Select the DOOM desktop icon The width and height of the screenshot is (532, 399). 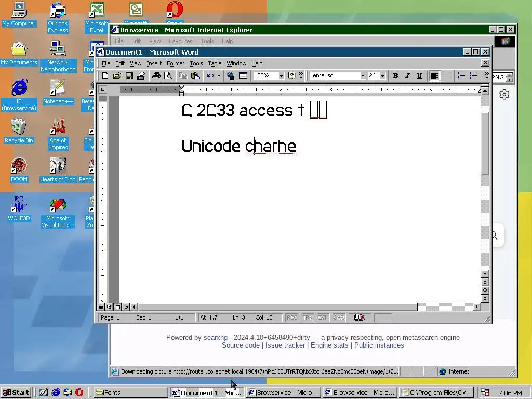tap(19, 170)
